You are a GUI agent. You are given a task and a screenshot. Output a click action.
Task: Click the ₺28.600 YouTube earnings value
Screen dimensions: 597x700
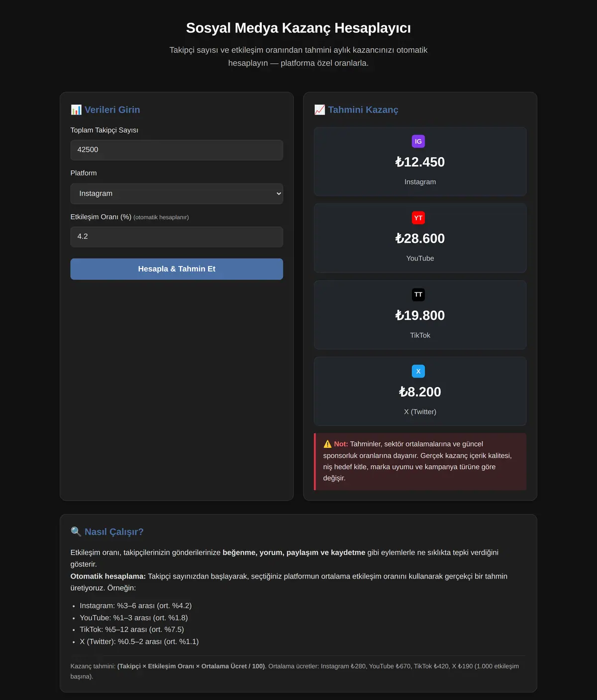click(x=420, y=239)
